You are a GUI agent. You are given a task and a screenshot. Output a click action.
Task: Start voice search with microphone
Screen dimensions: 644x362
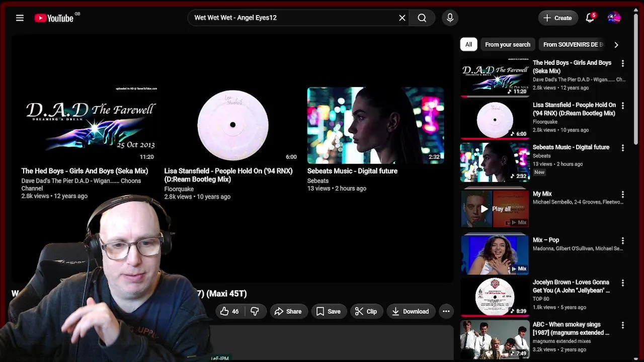[x=450, y=18]
